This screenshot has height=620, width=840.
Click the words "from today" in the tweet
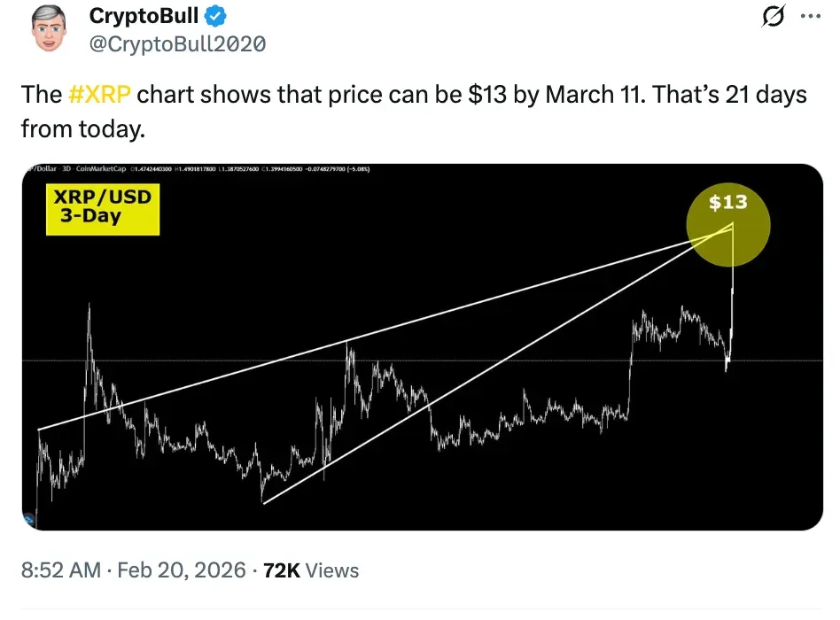click(82, 129)
